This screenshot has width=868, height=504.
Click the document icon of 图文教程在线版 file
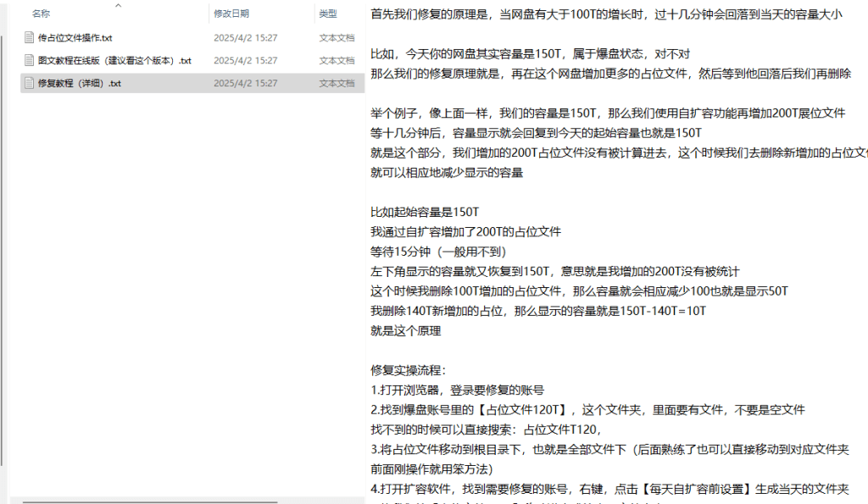point(31,60)
